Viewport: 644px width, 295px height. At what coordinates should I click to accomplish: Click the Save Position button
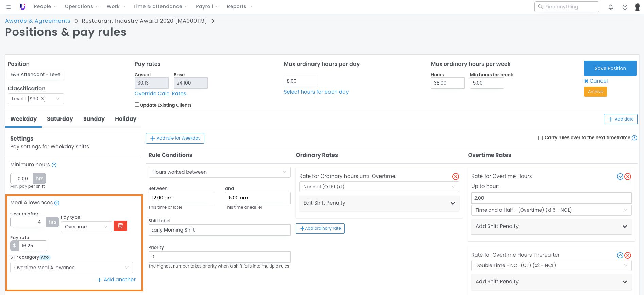coord(610,68)
